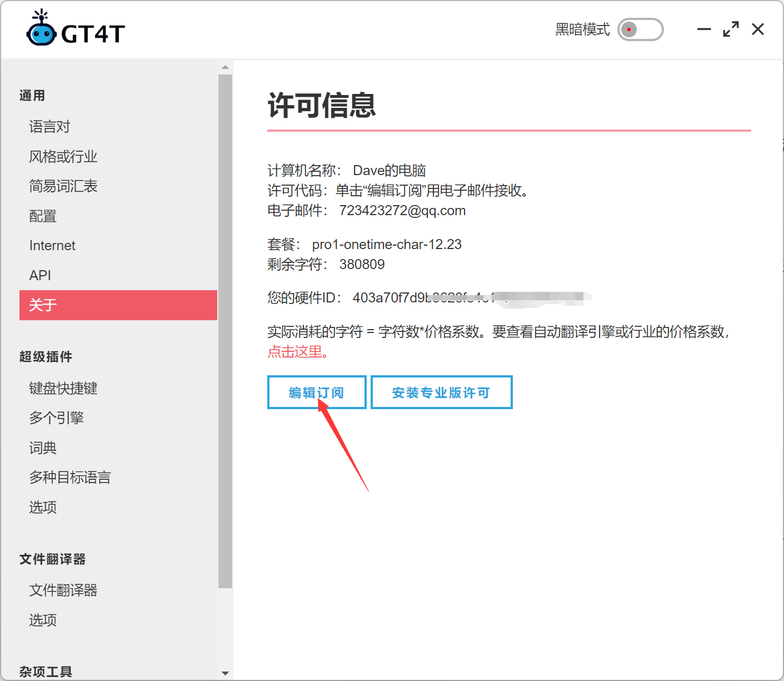
Task: Click the 文件翻译器 section header
Action: coord(52,559)
